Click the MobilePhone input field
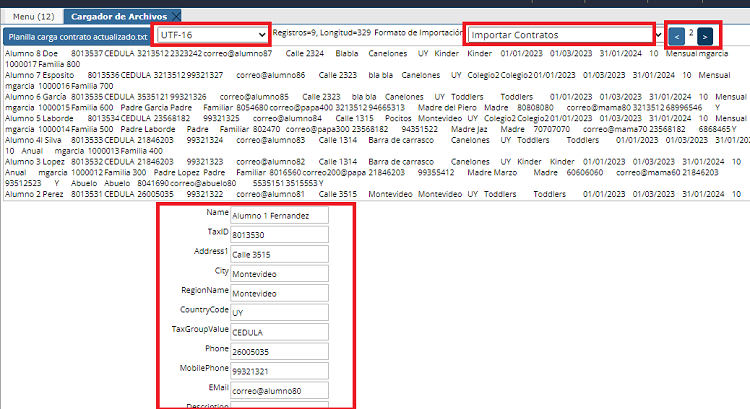This screenshot has width=750, height=409. pyautogui.click(x=279, y=371)
